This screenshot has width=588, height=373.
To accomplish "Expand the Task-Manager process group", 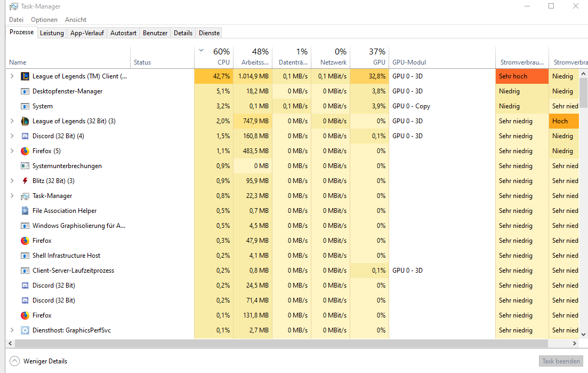I will (x=12, y=195).
